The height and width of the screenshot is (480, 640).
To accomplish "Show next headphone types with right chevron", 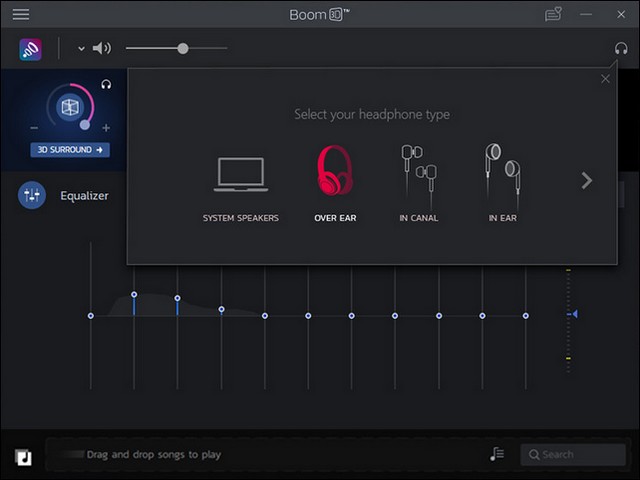I will tap(587, 181).
